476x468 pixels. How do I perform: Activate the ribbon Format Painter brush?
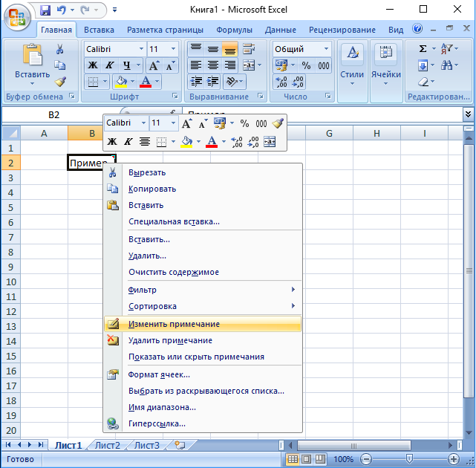pos(60,82)
